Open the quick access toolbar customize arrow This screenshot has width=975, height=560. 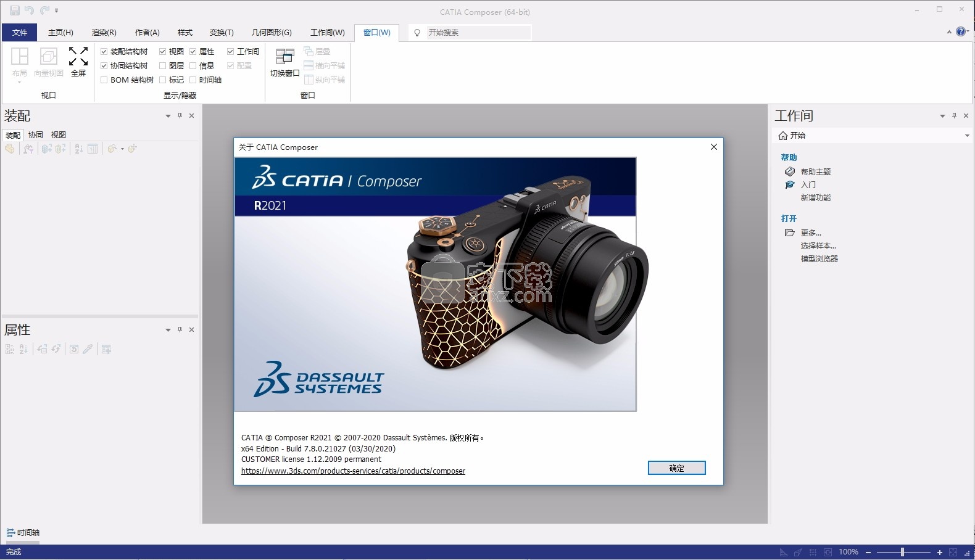pyautogui.click(x=56, y=10)
